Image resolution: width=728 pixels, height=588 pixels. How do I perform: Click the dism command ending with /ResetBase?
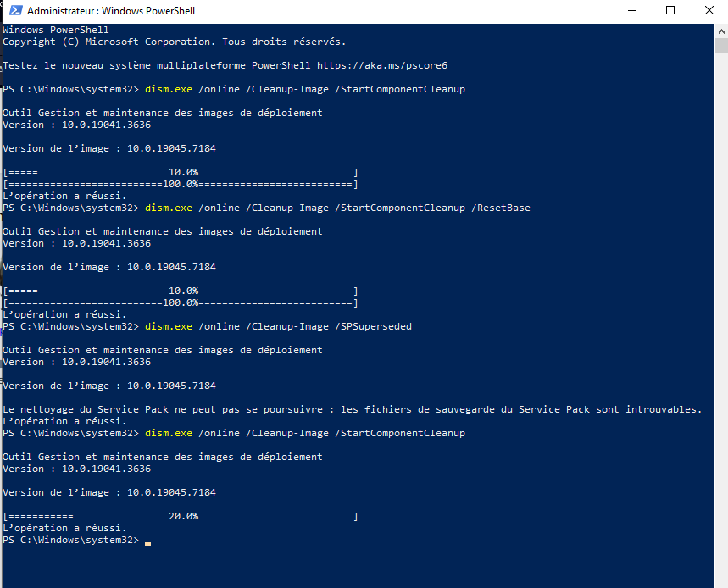[337, 208]
